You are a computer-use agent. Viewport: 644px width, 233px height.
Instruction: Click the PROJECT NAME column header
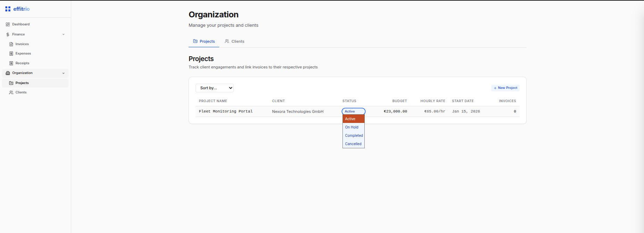click(213, 101)
